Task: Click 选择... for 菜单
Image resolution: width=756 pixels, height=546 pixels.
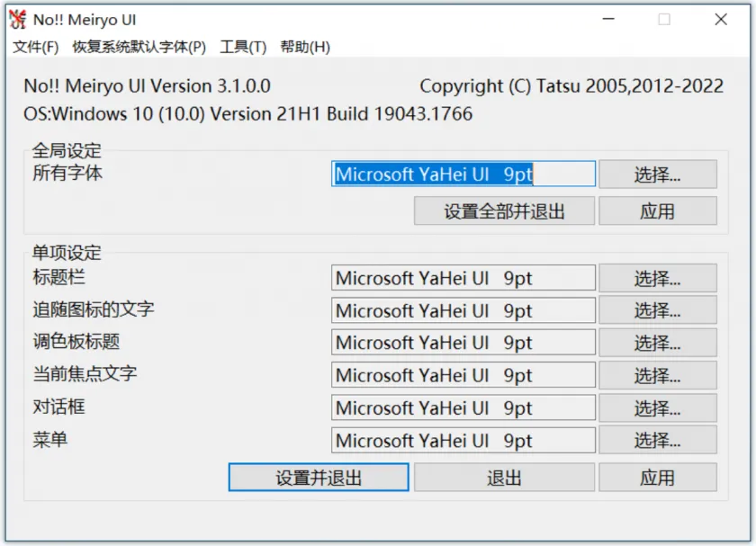Action: click(x=658, y=440)
